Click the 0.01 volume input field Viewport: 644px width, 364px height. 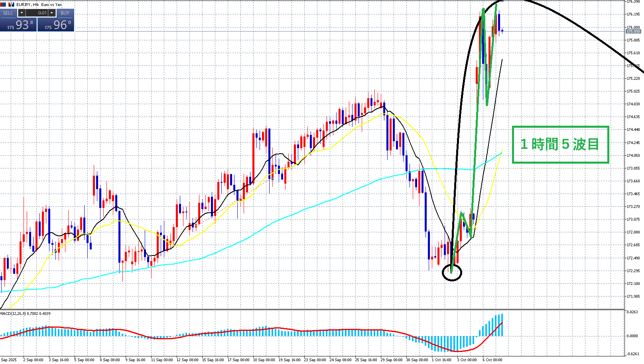(37, 13)
